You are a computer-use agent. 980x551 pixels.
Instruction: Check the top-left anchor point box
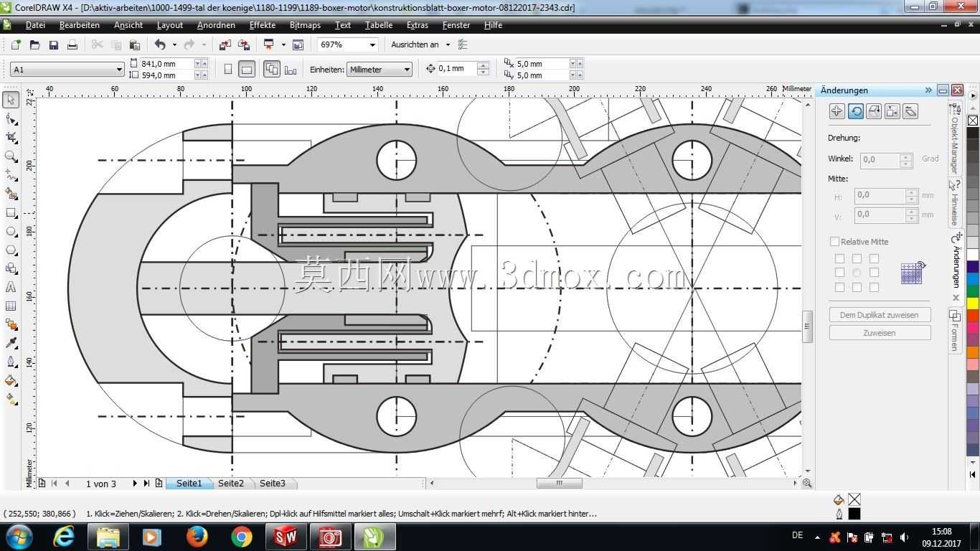(x=839, y=258)
